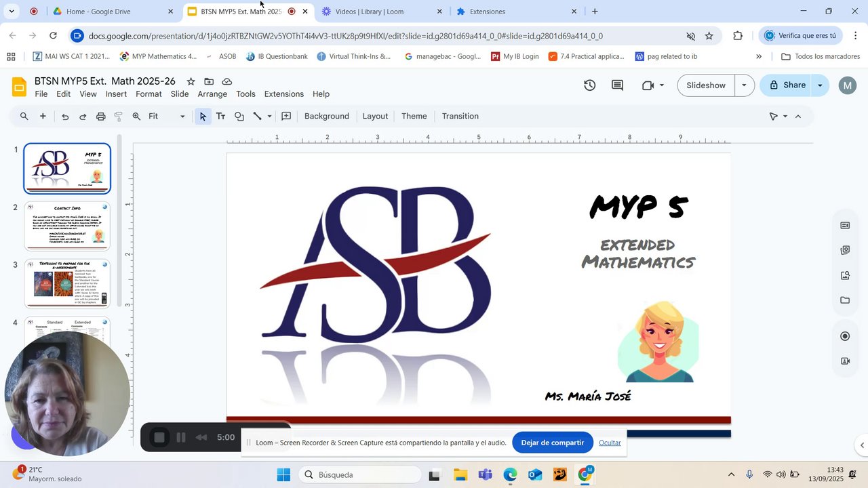The height and width of the screenshot is (488, 868).
Task: Show more bookmarks chevron
Action: pyautogui.click(x=758, y=57)
